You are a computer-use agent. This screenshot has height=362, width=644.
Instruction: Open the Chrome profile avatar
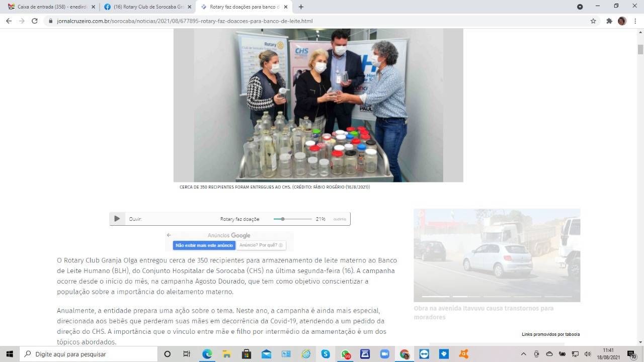(622, 21)
